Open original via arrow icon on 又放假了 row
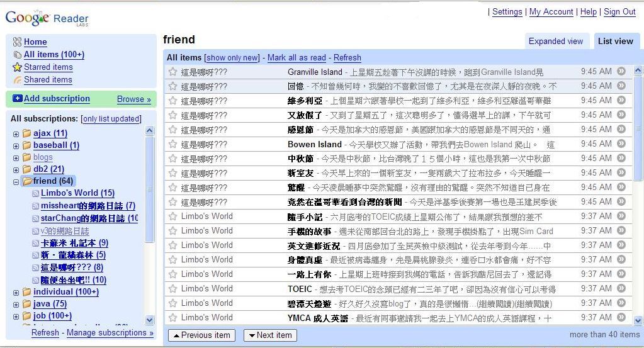 click(621, 115)
